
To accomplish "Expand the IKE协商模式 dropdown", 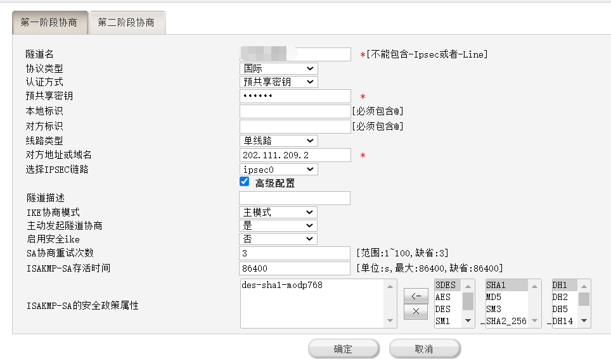I will (x=279, y=212).
